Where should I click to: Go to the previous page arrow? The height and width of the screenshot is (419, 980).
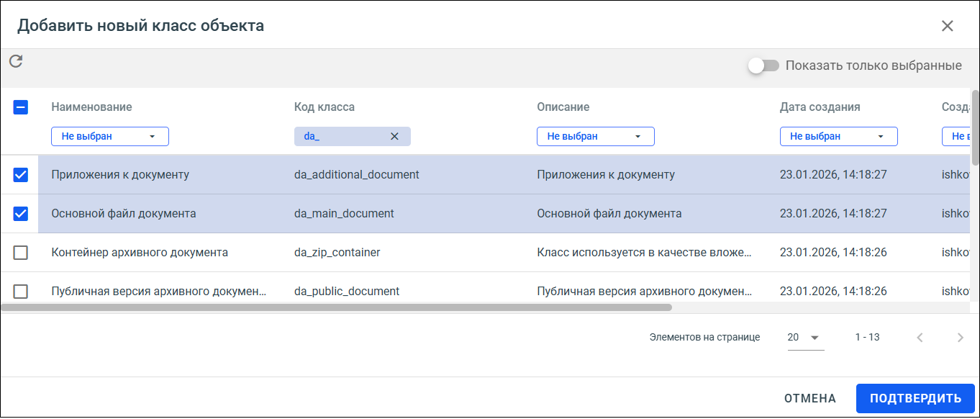(x=920, y=337)
